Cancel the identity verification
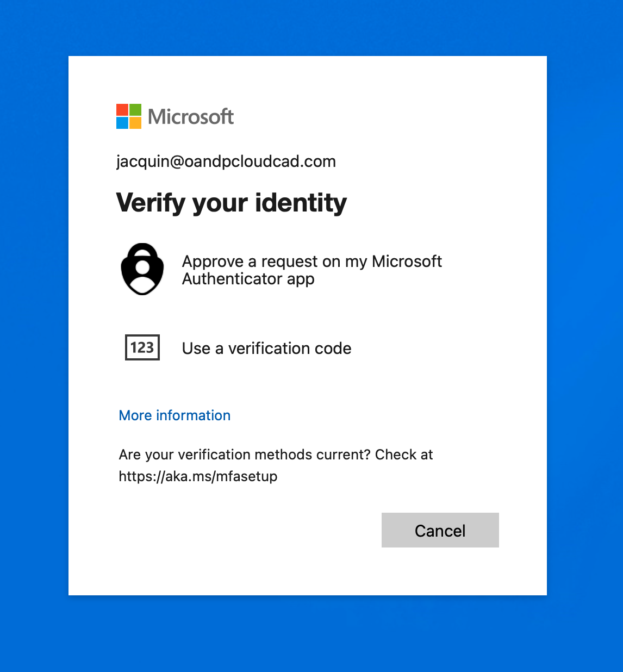The width and height of the screenshot is (623, 672). (440, 530)
